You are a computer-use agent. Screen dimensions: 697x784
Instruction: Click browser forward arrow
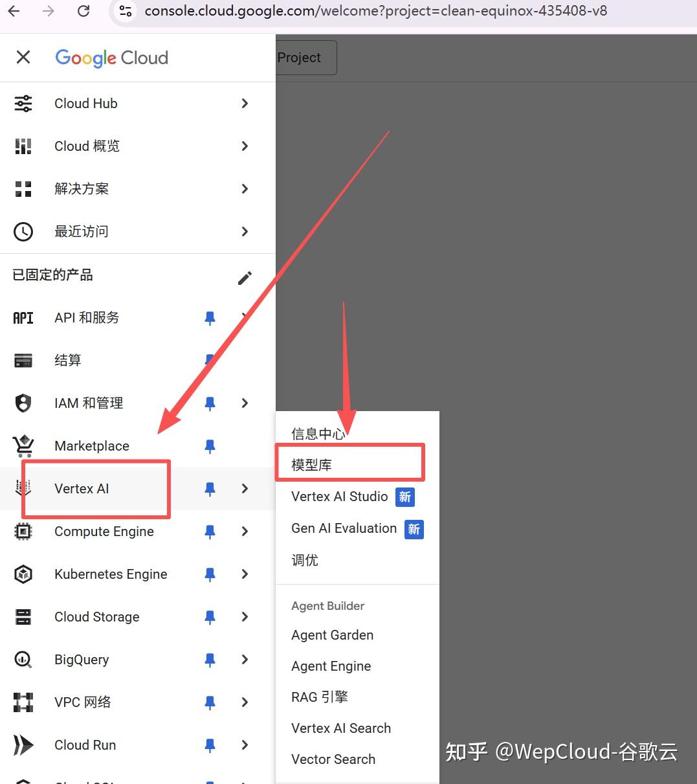(49, 11)
